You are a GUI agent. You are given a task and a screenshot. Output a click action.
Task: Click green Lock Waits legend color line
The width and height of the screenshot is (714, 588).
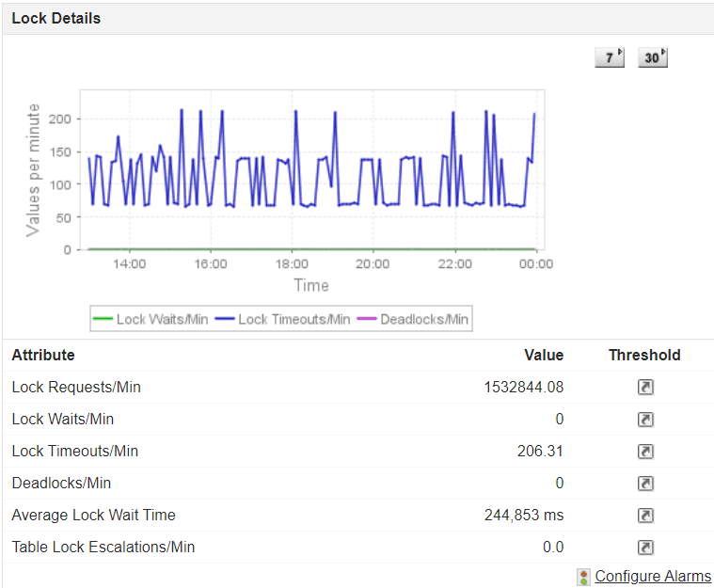coord(103,320)
